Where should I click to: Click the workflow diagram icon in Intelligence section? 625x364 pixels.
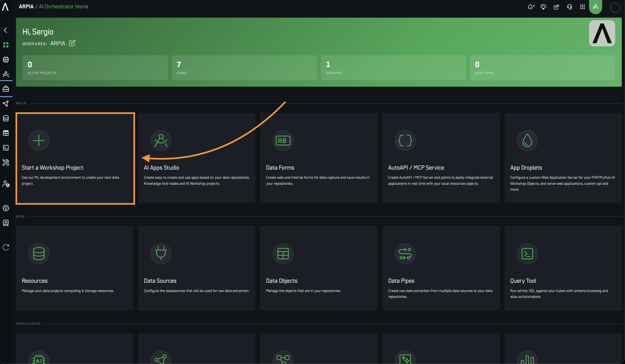click(x=283, y=357)
